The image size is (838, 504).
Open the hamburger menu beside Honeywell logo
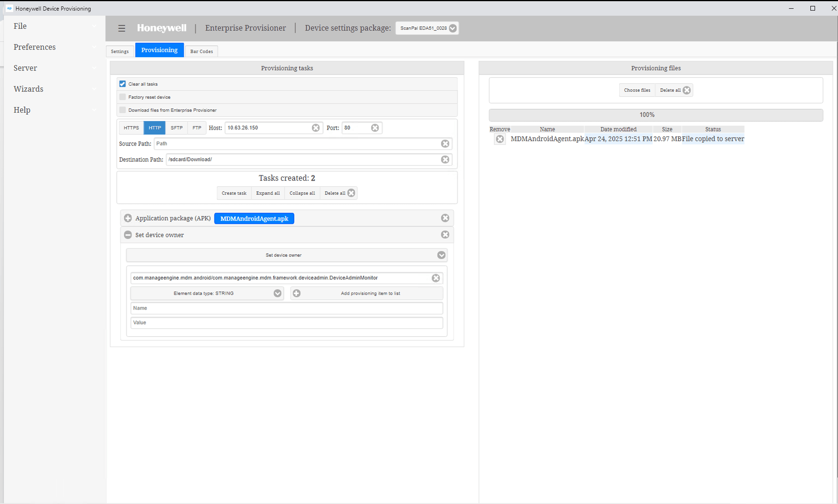[x=122, y=28]
